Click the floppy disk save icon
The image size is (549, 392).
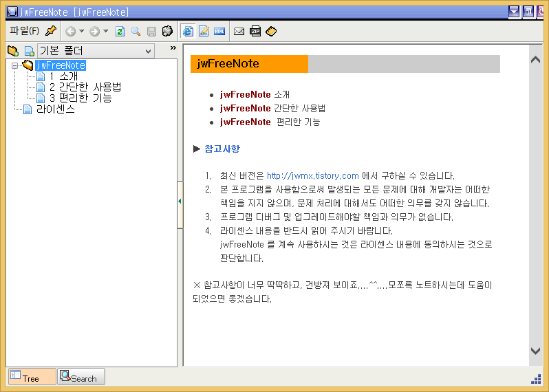click(151, 32)
